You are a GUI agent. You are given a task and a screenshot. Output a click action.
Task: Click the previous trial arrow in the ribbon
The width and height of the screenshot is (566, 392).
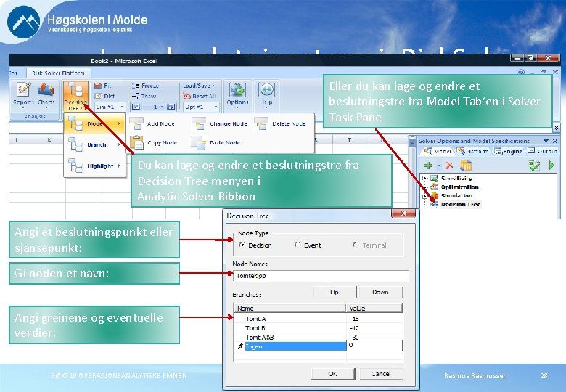(x=136, y=107)
